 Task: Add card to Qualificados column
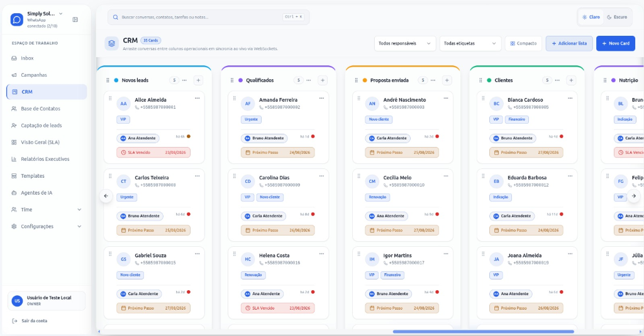[x=323, y=80]
